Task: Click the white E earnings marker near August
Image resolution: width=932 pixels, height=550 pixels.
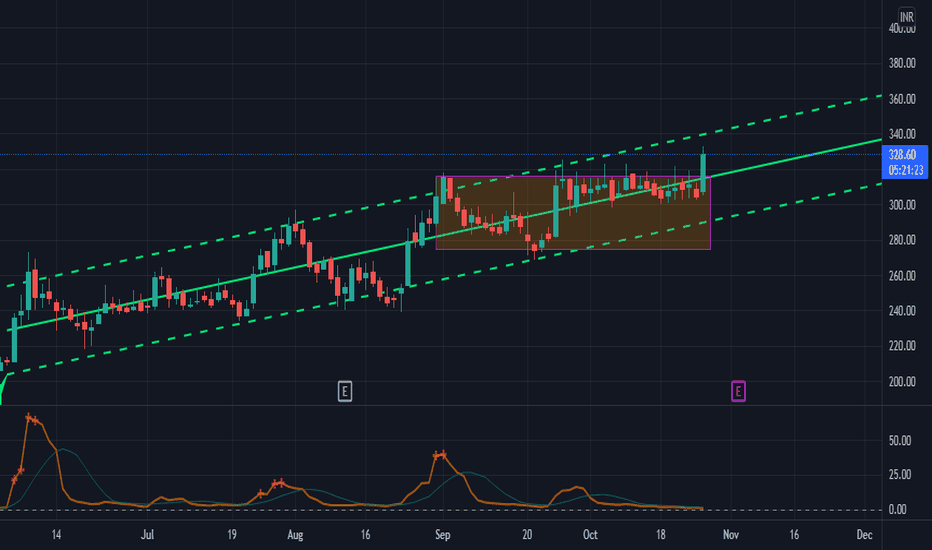Action: tap(345, 391)
